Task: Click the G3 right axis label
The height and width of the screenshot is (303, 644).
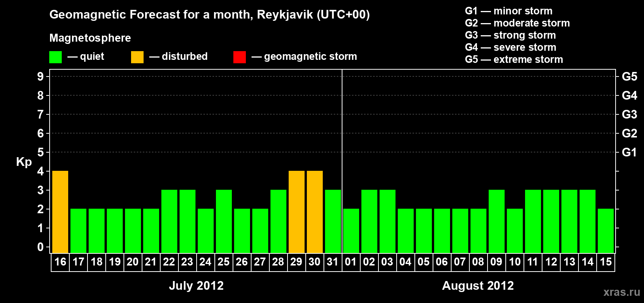Action: (x=630, y=114)
